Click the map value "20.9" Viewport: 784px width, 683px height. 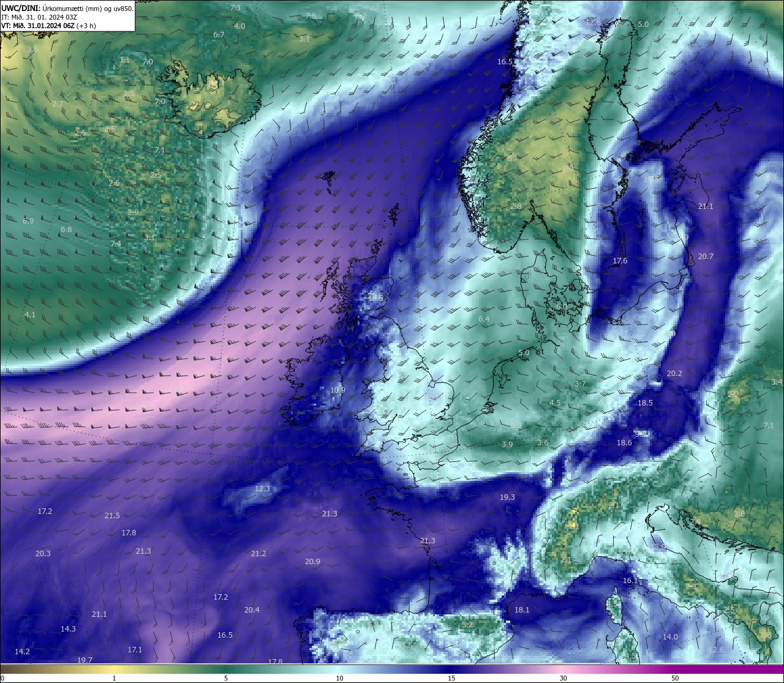point(312,561)
